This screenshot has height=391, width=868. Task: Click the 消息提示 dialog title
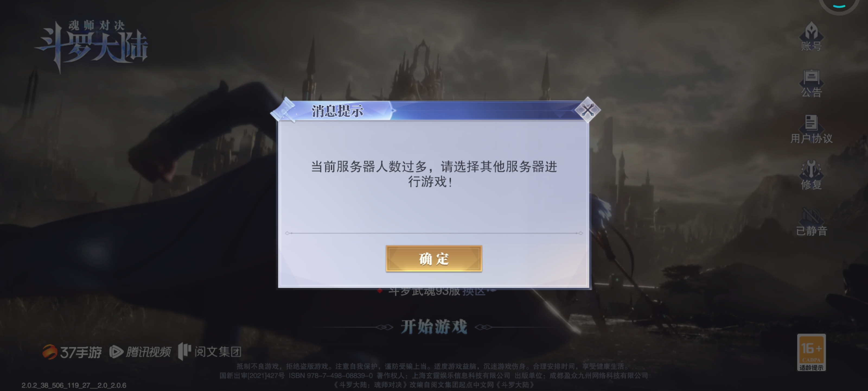(337, 111)
